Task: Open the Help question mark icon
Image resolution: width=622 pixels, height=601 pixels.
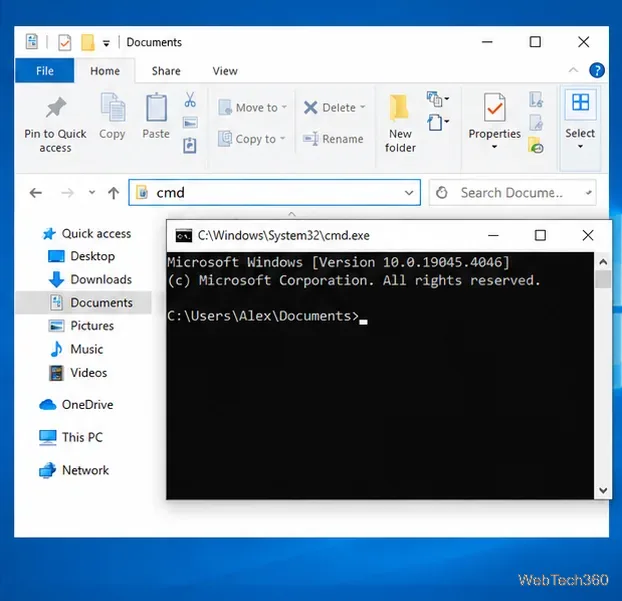Action: tap(597, 71)
